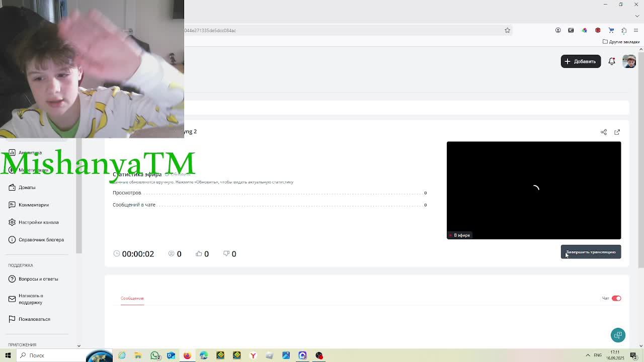
Task: Click the sidebar scroll-down arrow
Action: [x=78, y=345]
